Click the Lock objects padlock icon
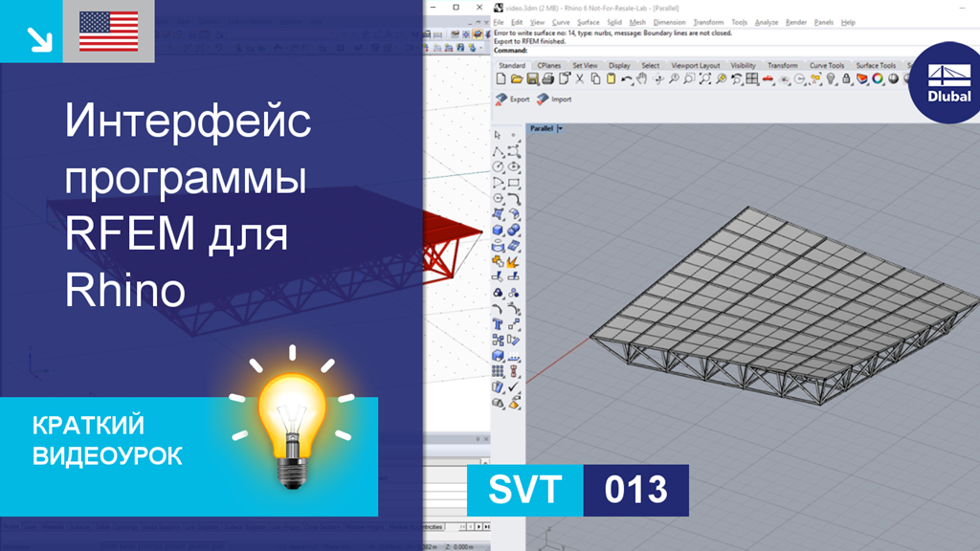This screenshot has height=551, width=980. pos(846,79)
